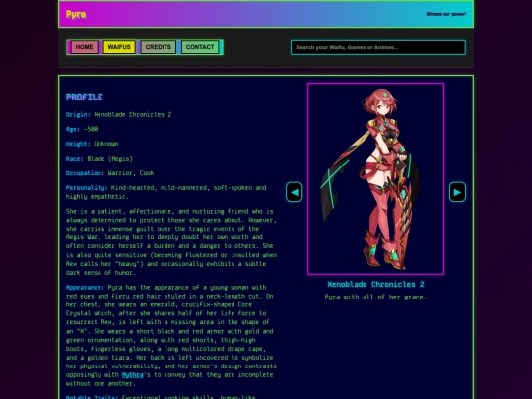532x399 pixels.
Task: Click the 'Occupation:' label
Action: pos(85,173)
